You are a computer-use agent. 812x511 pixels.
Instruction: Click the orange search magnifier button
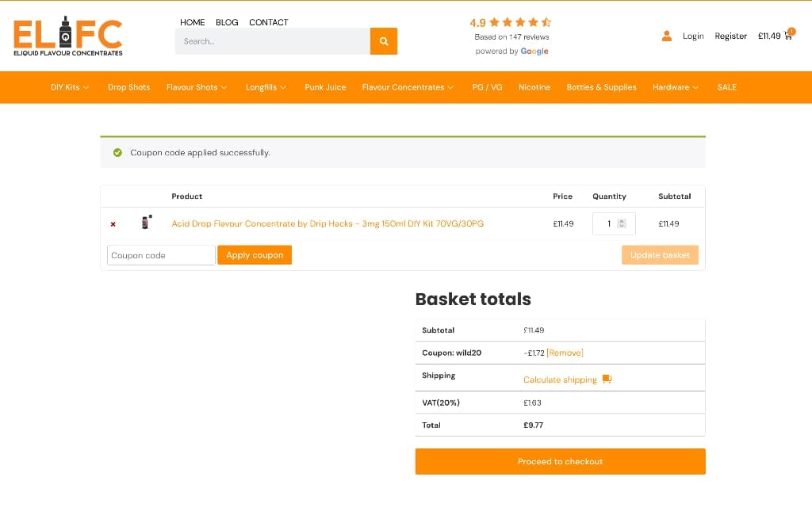click(x=384, y=41)
